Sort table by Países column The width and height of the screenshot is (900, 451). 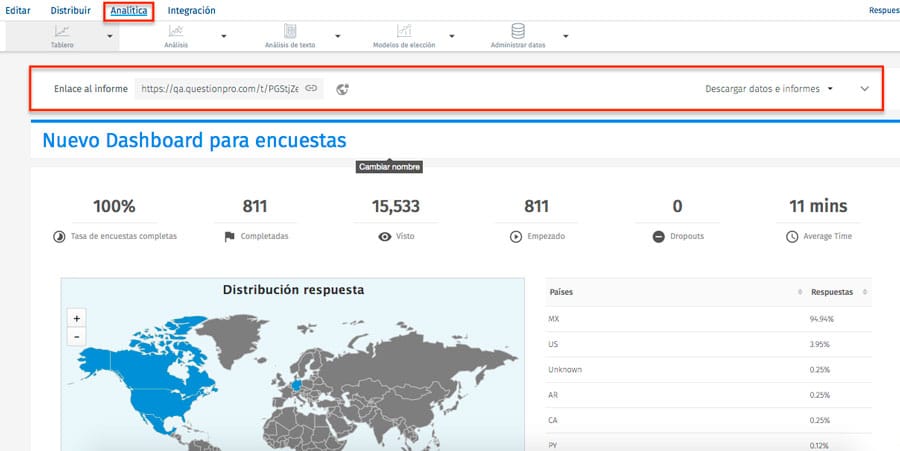561,292
